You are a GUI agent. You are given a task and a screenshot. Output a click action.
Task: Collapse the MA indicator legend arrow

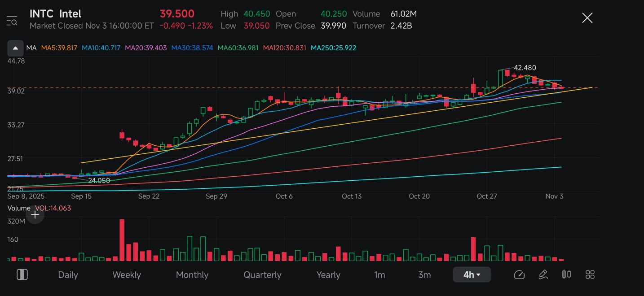(x=15, y=48)
